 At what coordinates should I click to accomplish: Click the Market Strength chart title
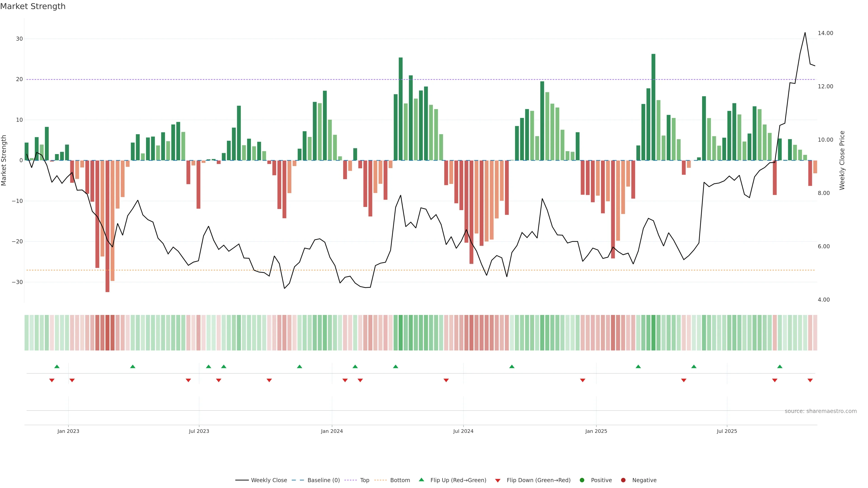click(x=33, y=6)
